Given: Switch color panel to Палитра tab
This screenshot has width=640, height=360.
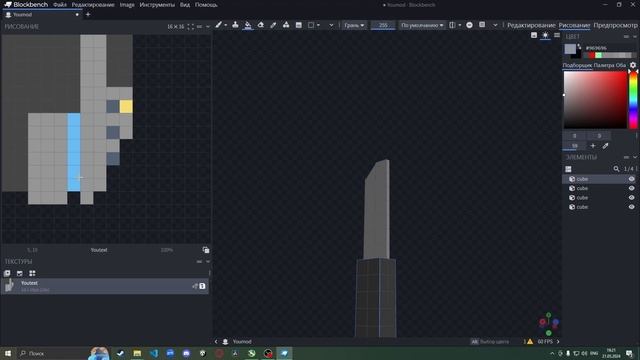Looking at the screenshot, I should [604, 65].
